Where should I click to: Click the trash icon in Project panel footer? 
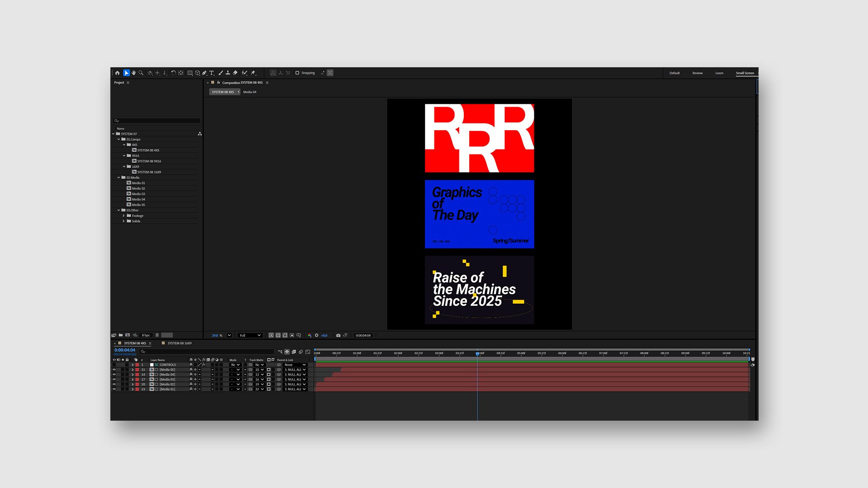[x=157, y=335]
